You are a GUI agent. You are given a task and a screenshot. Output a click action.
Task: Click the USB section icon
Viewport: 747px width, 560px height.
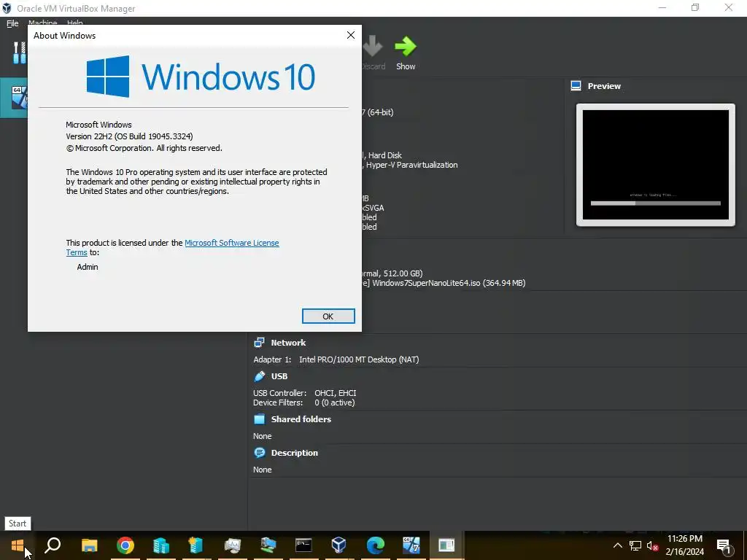[259, 376]
